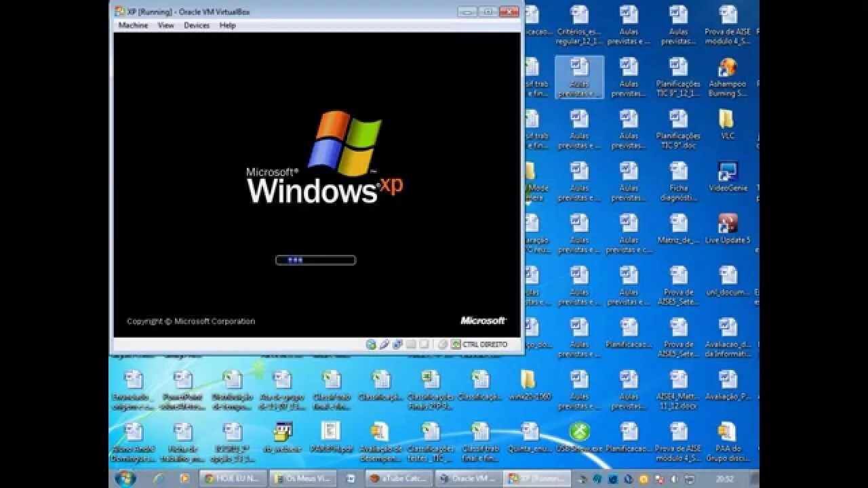868x488 pixels.
Task: Click the host key CTRL DIREITO indicator
Action: [479, 344]
